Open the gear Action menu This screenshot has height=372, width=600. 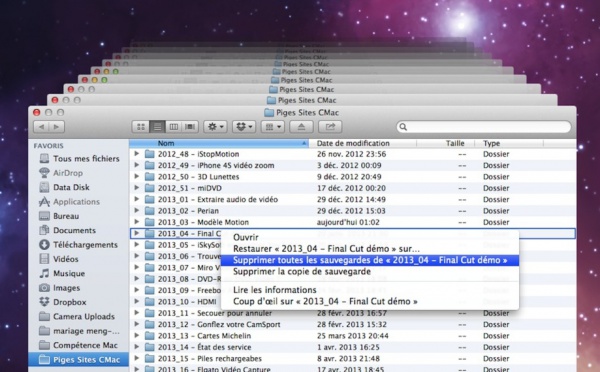215,127
